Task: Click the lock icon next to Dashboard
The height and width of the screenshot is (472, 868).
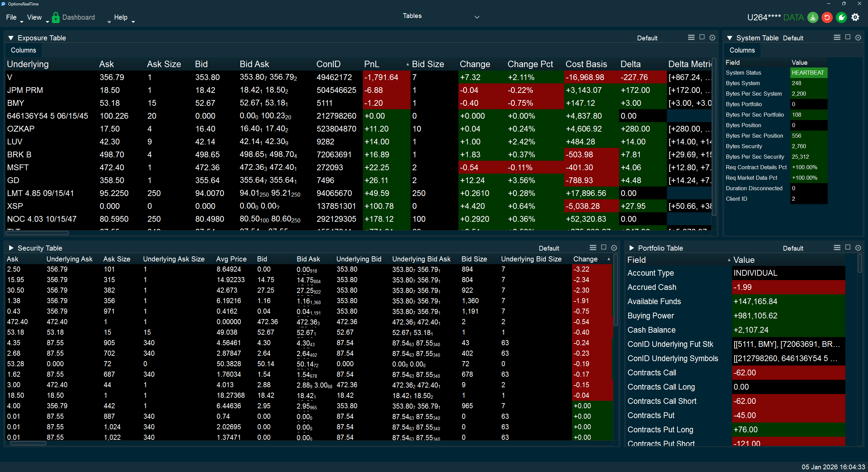Action: (56, 17)
